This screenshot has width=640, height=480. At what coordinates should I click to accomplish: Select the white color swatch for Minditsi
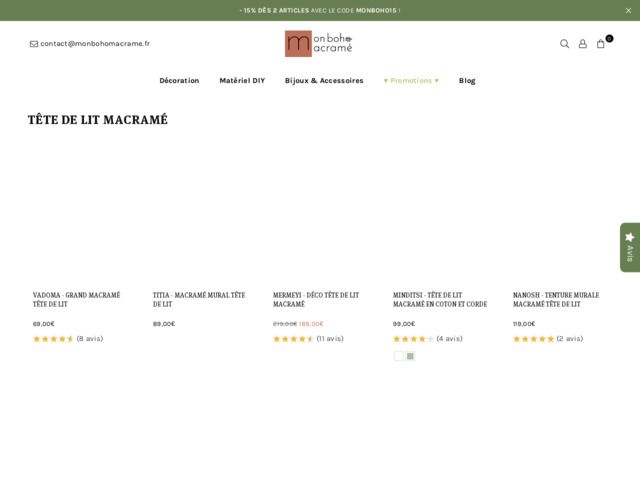[x=399, y=356]
